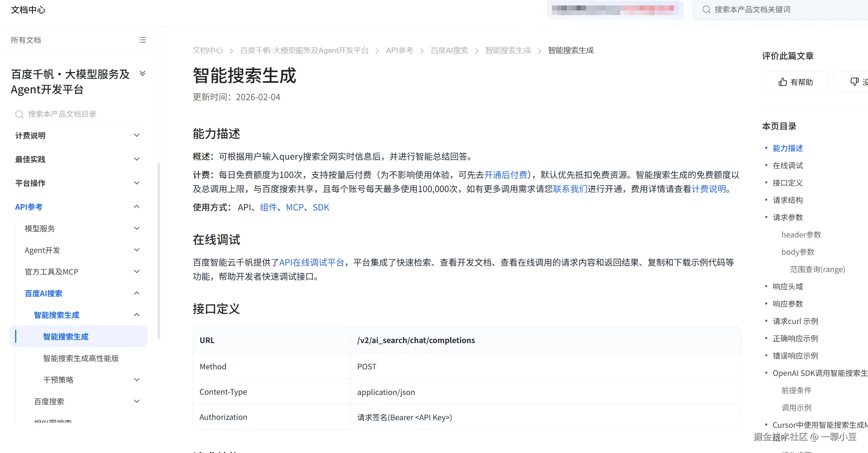Open product switcher double-chevron beside 百度千帆 title
This screenshot has width=868, height=453.
(143, 74)
